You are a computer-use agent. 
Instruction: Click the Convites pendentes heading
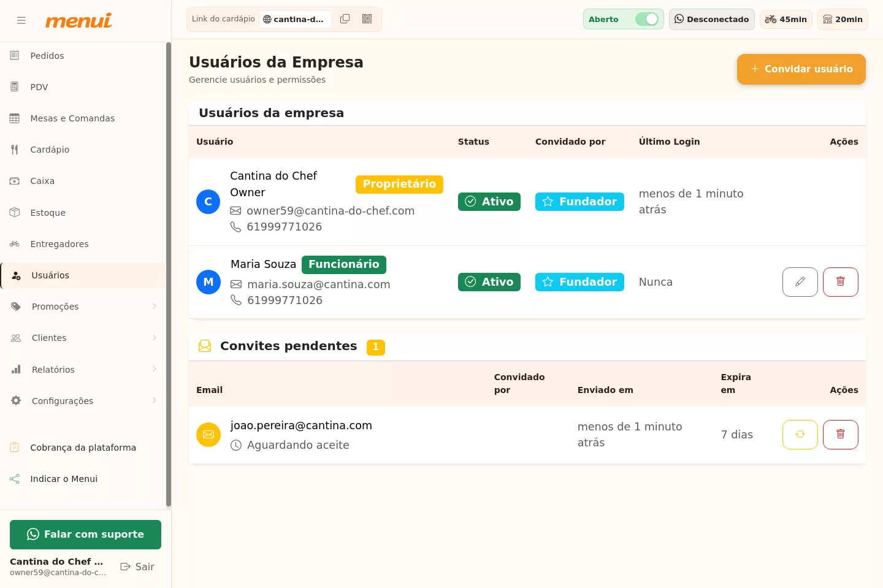[288, 346]
